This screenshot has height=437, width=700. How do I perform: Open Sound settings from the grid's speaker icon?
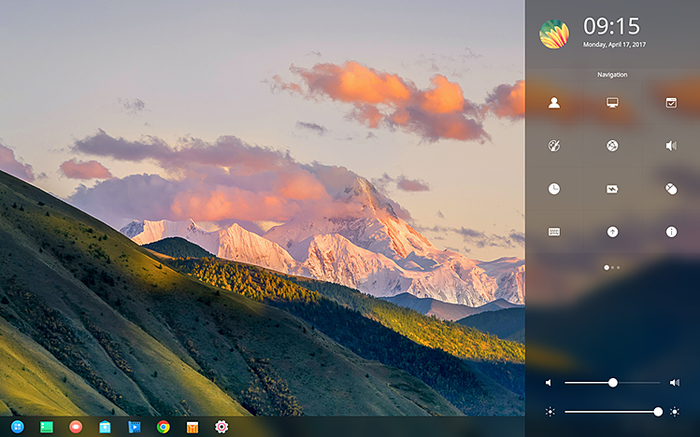[x=671, y=146]
